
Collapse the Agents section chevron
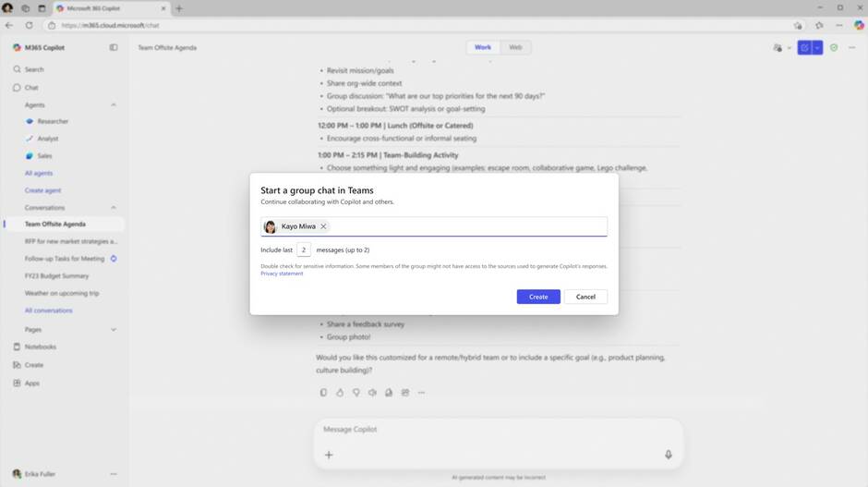(x=114, y=105)
